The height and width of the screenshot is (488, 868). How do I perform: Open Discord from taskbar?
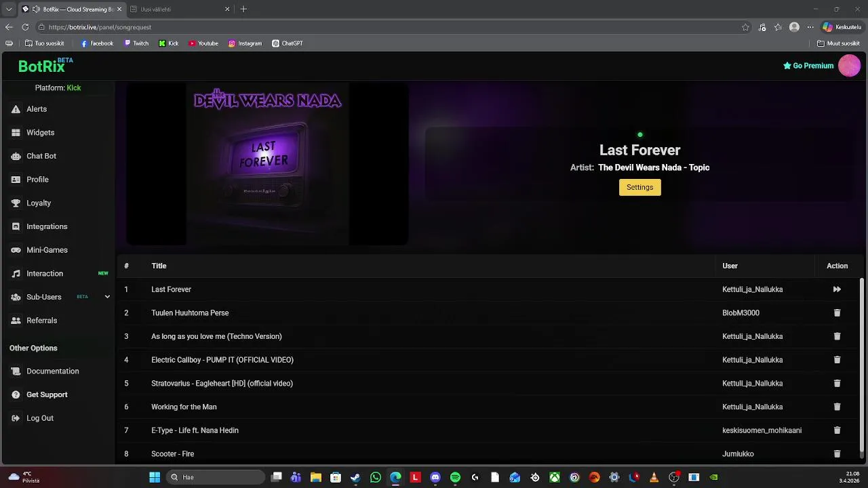click(x=435, y=477)
